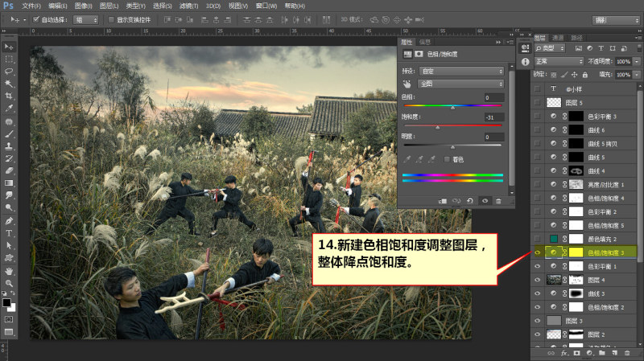Open the 滤镜 menu

coord(188,6)
